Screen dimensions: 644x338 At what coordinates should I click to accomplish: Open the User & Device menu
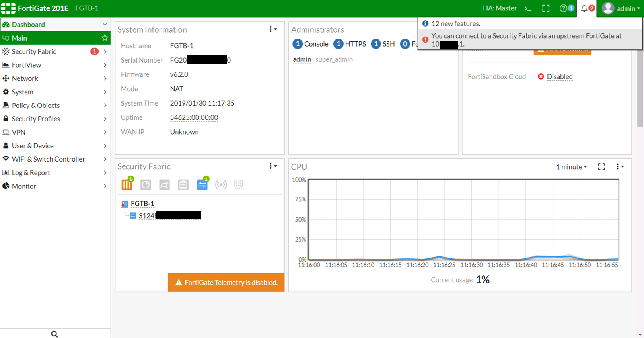(x=55, y=146)
